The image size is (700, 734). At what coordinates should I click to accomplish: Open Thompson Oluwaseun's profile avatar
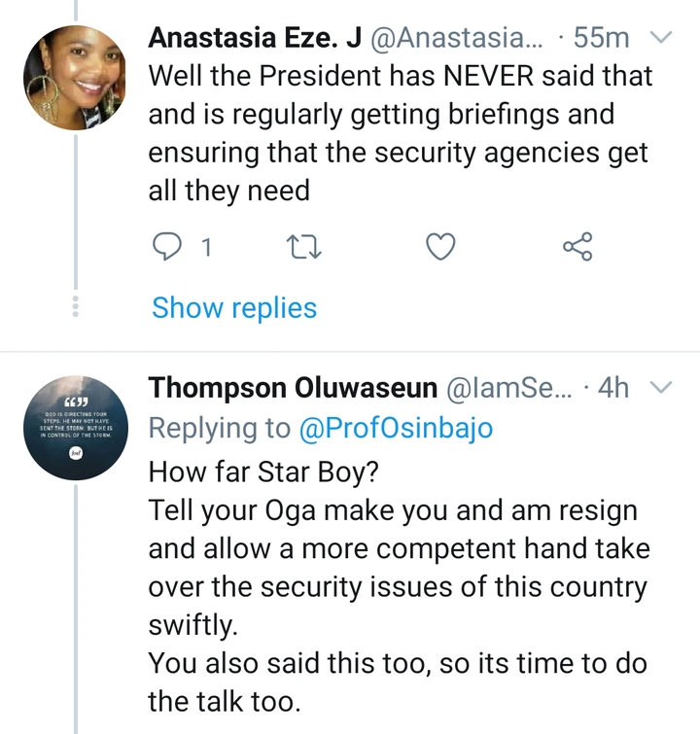(x=75, y=427)
